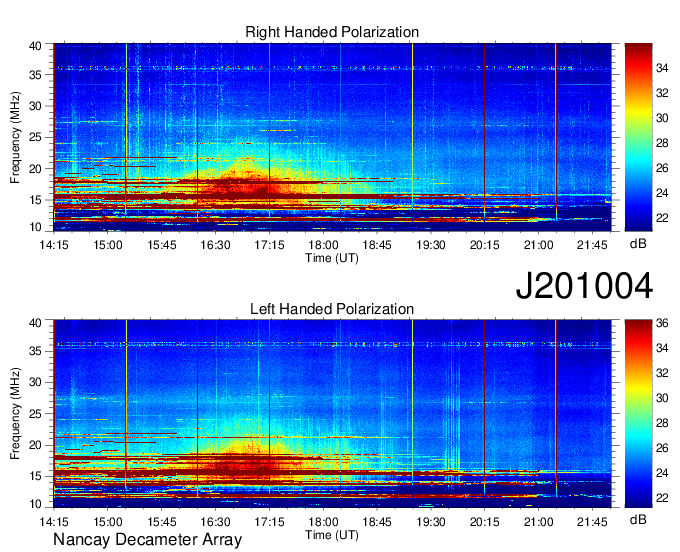The width and height of the screenshot is (680, 552).
Task: Click "15:45" on the Right Handed time axis
Action: 161,245
